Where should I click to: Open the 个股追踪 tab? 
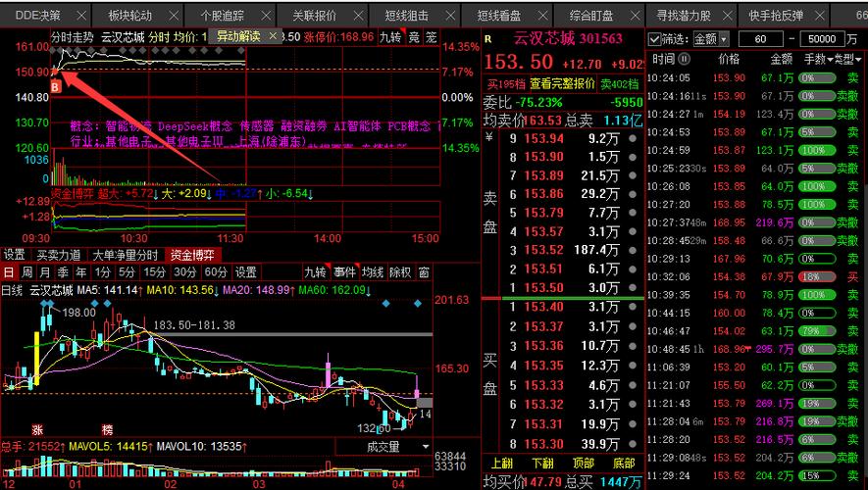(222, 16)
